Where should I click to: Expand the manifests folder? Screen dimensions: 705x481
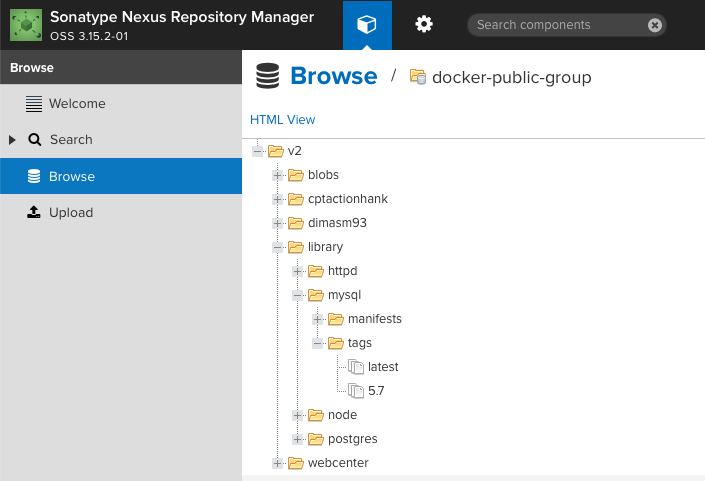point(317,319)
